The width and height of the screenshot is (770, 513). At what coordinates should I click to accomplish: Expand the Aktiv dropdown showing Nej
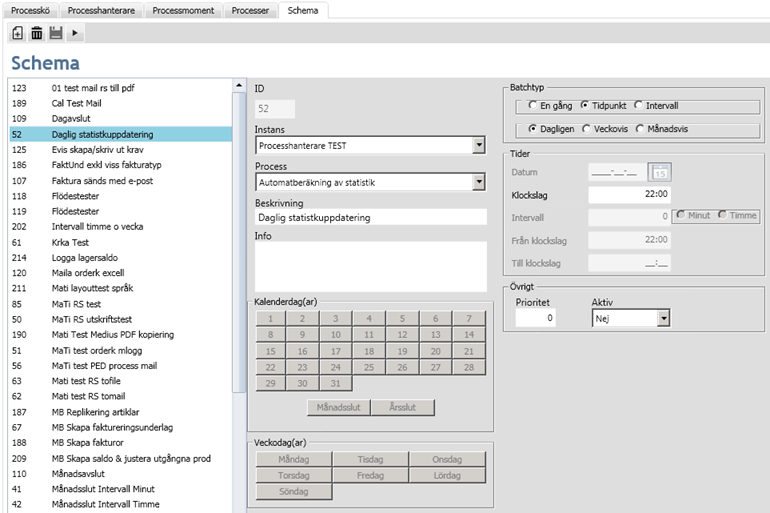pyautogui.click(x=662, y=318)
